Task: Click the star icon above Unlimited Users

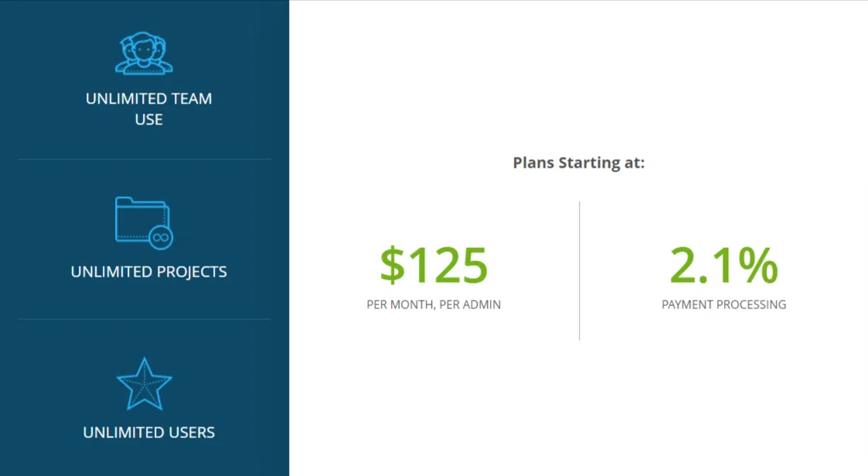Action: (x=144, y=384)
